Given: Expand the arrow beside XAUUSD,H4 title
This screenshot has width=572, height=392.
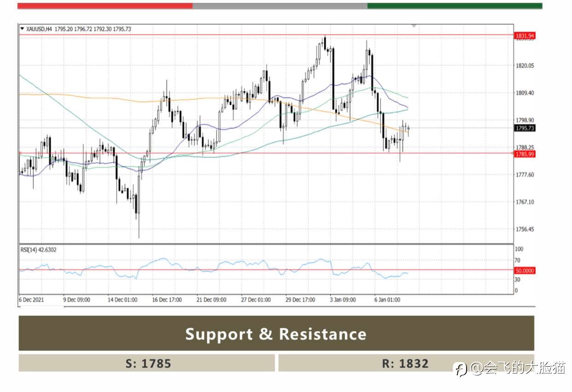Looking at the screenshot, I should pos(23,29).
